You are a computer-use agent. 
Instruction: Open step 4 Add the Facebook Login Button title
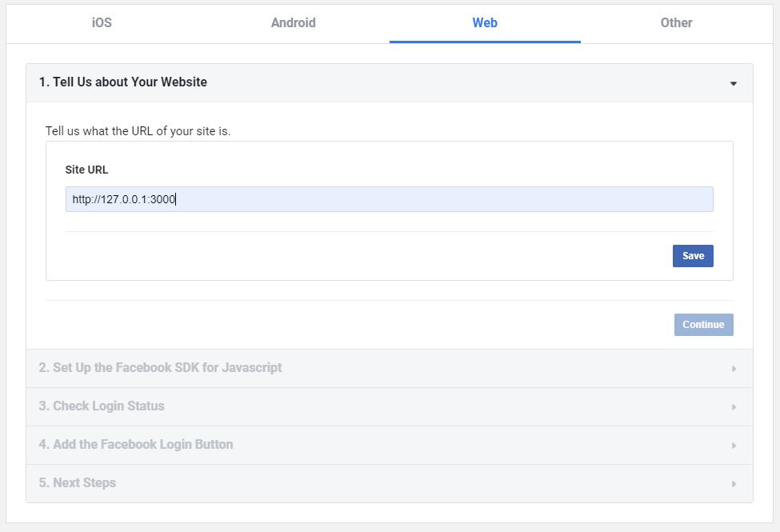click(x=136, y=445)
